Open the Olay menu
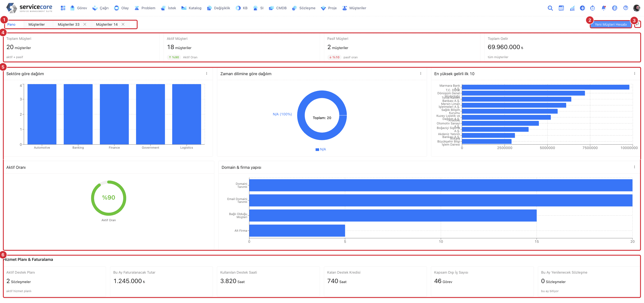644x303 pixels. pyautogui.click(x=122, y=8)
